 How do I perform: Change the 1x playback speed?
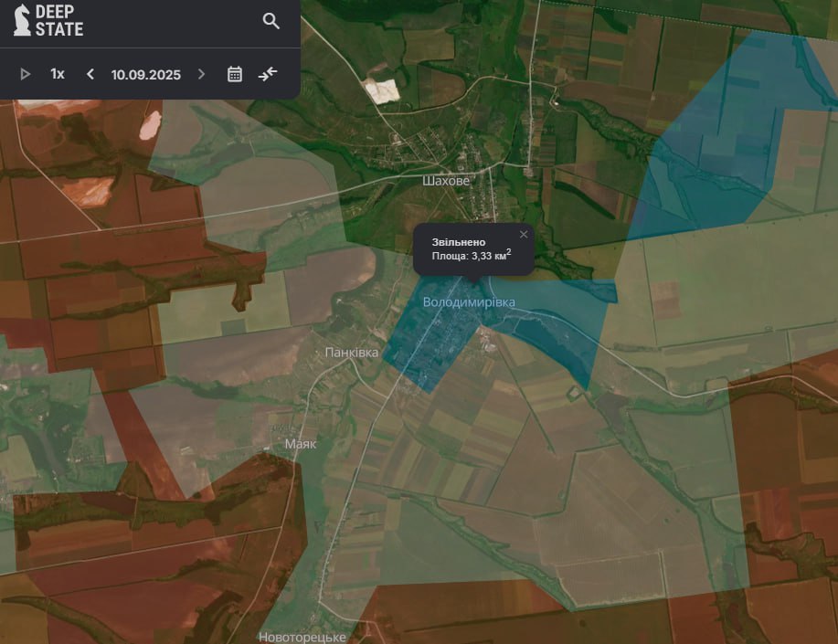58,74
